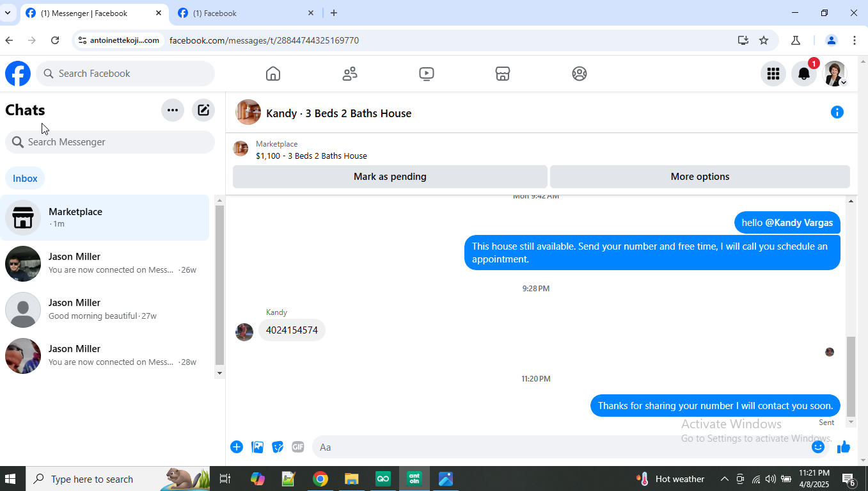This screenshot has height=491, width=868.
Task: Open the Home feed icon
Action: [x=273, y=74]
